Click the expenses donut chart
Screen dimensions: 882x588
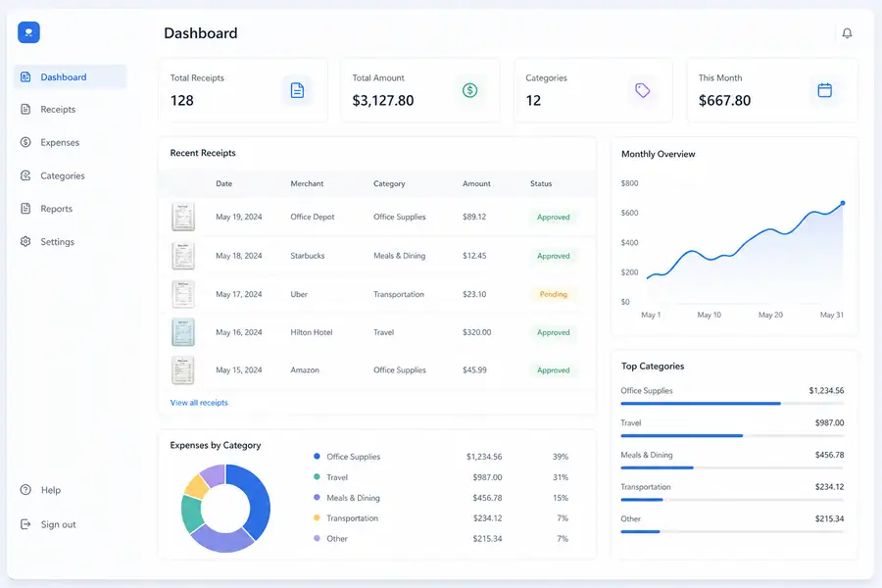click(225, 508)
